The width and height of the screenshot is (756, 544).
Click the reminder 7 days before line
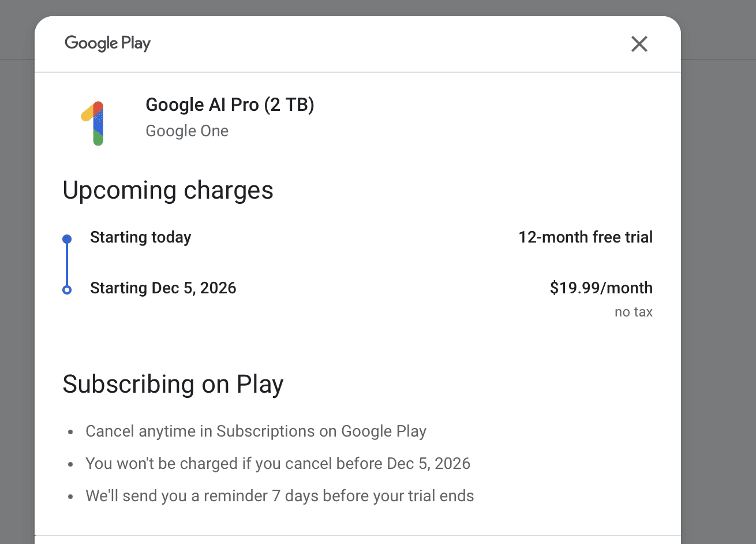tap(279, 496)
